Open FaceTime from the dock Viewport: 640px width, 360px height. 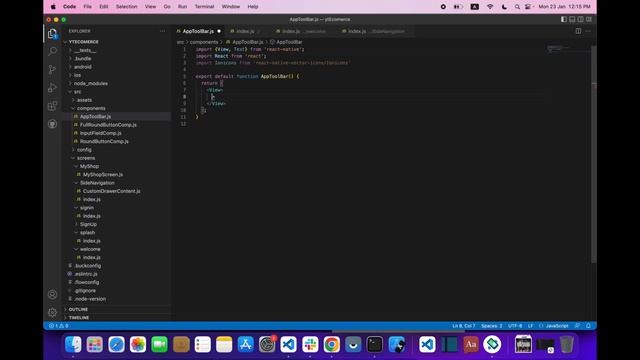click(159, 344)
